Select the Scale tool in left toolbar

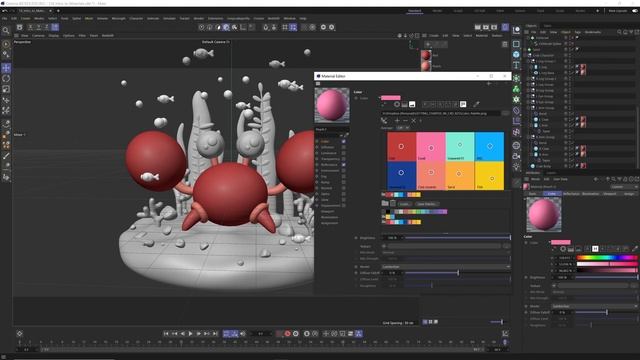coord(6,89)
